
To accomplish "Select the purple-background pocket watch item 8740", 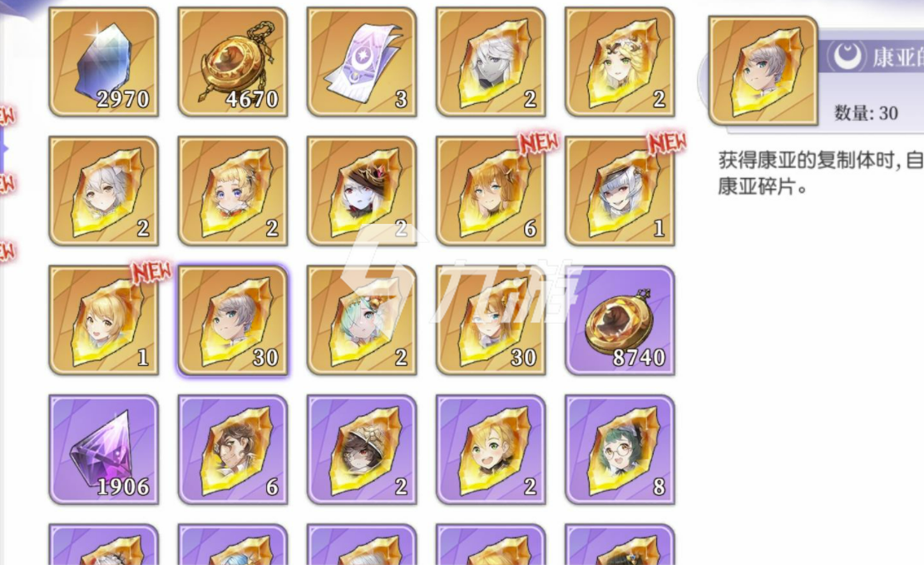I will [620, 320].
